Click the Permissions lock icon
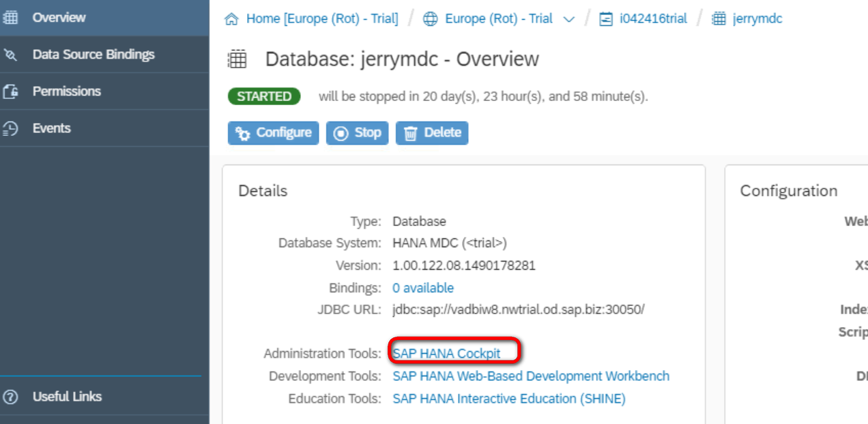This screenshot has width=868, height=424. tap(10, 91)
